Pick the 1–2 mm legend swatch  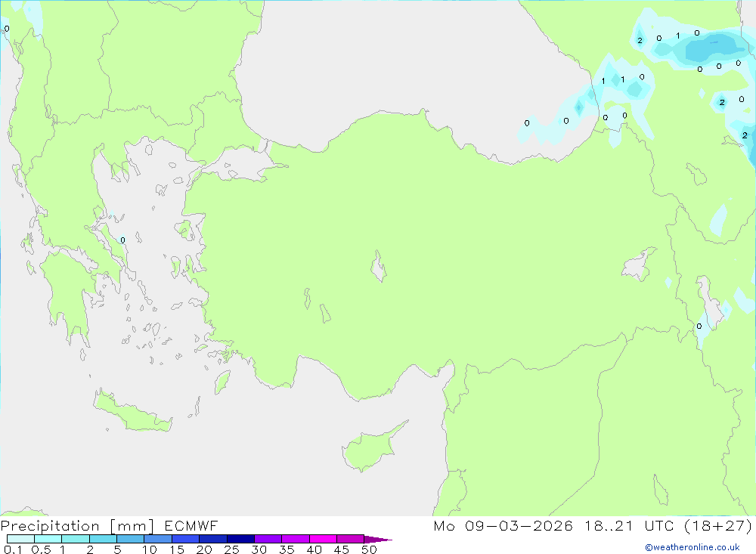(76, 539)
